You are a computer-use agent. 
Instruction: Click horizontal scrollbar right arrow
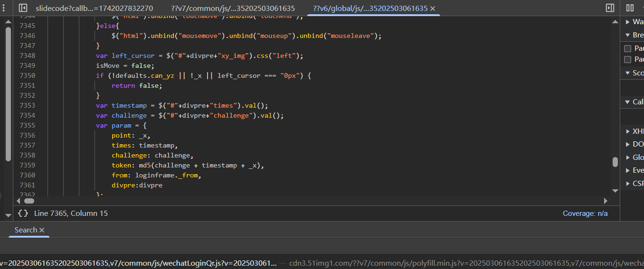pos(606,201)
